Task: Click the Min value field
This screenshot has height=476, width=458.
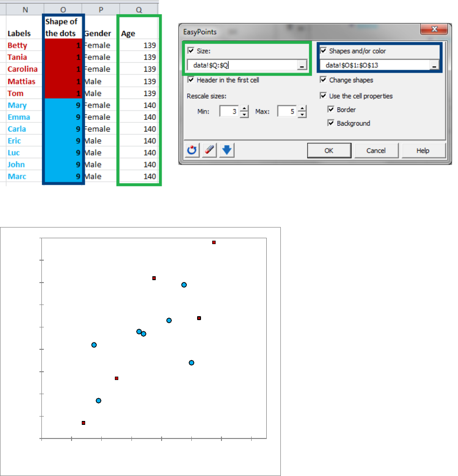Action: [230, 112]
